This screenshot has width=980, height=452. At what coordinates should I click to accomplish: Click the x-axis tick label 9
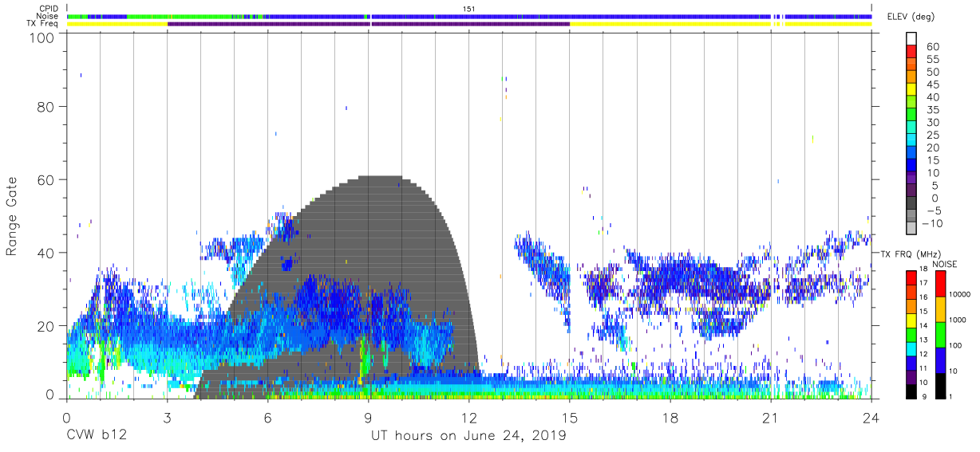[369, 418]
